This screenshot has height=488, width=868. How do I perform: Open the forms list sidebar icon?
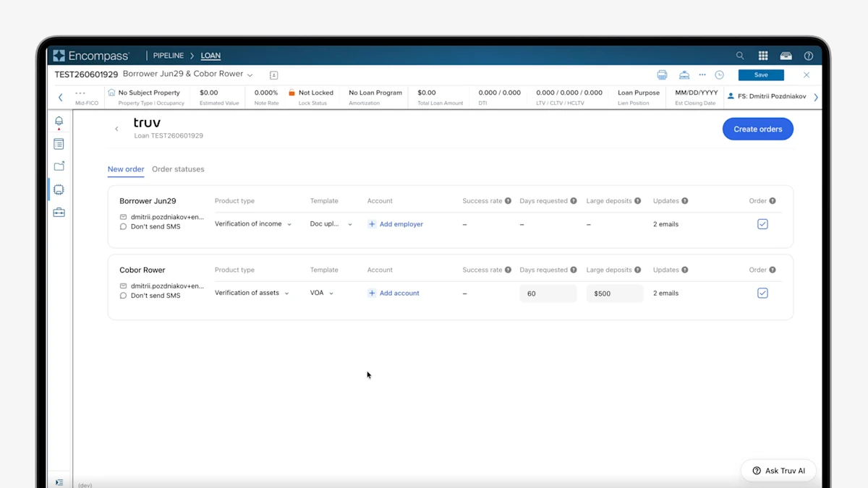click(x=59, y=144)
